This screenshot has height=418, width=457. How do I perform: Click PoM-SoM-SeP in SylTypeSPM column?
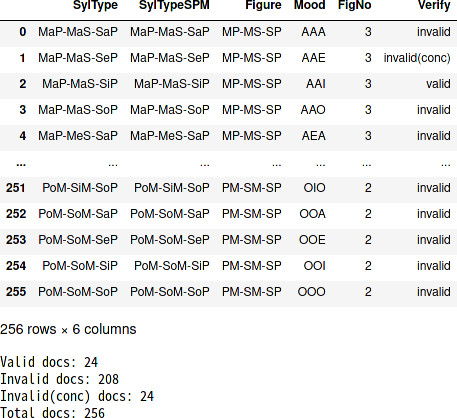click(x=170, y=240)
